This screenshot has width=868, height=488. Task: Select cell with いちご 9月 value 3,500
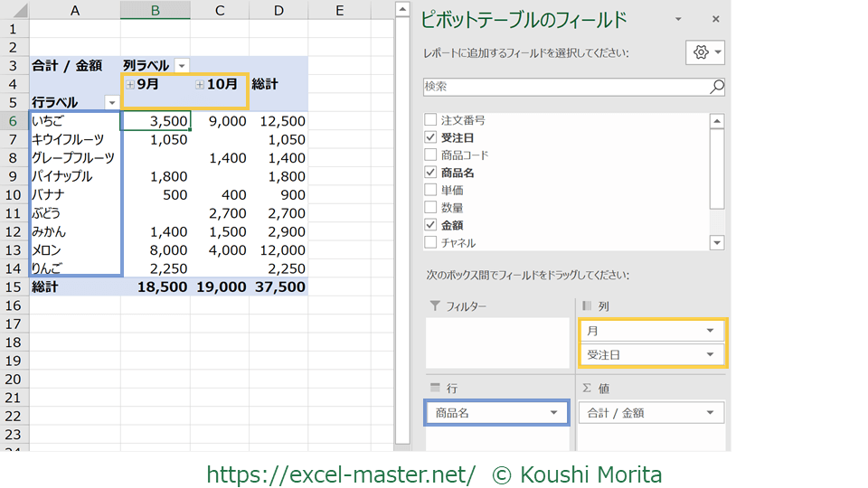point(156,121)
